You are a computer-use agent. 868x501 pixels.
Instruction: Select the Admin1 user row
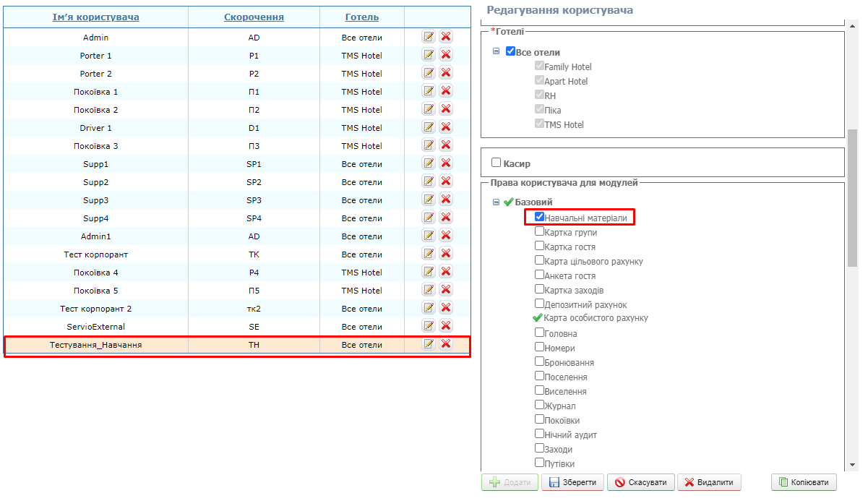95,236
